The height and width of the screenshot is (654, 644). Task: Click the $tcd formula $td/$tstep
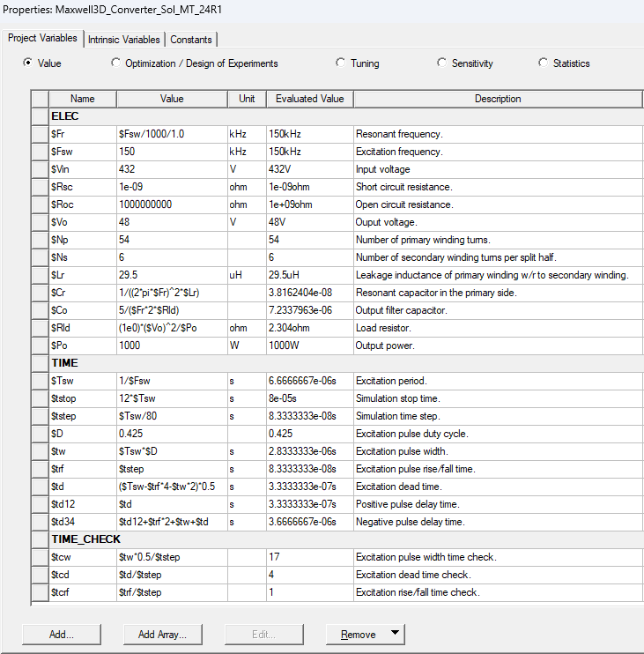[172, 575]
